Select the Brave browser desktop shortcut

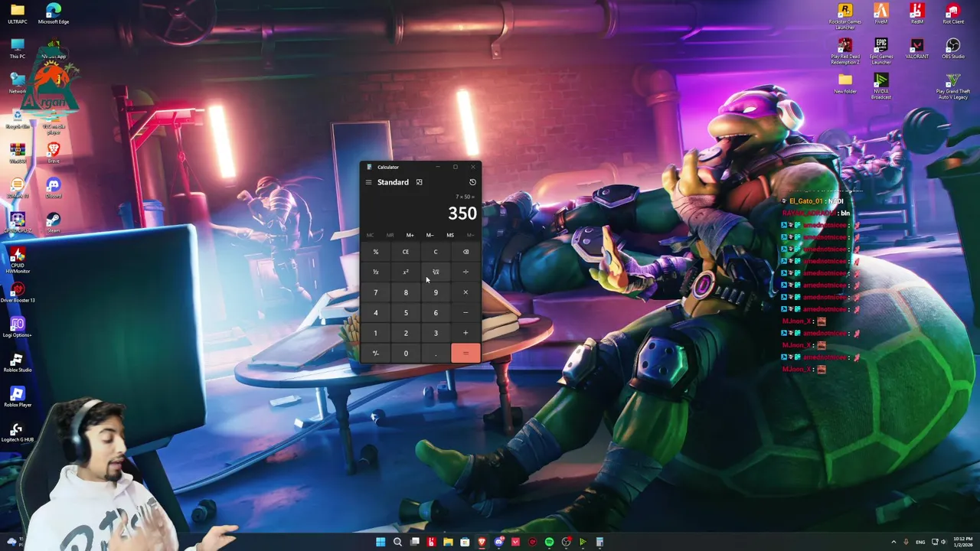tap(53, 153)
